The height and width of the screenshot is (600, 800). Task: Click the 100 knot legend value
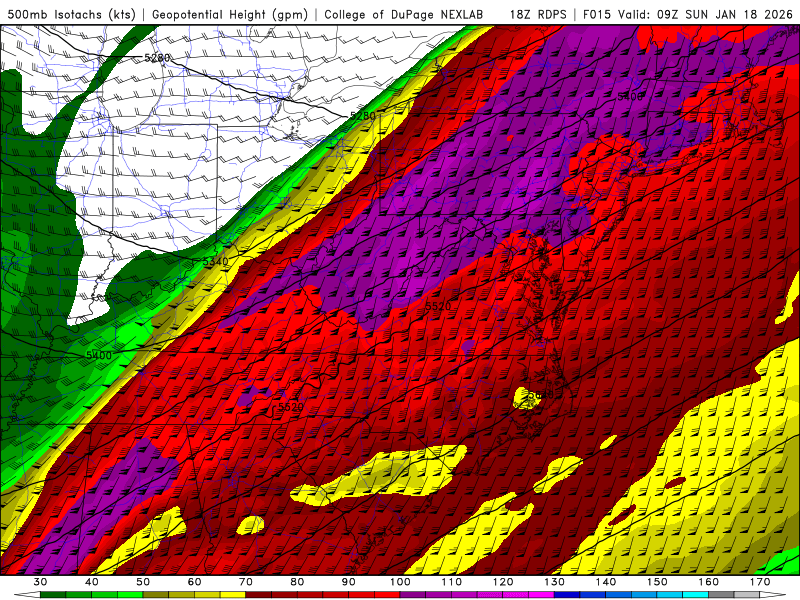[x=400, y=582]
